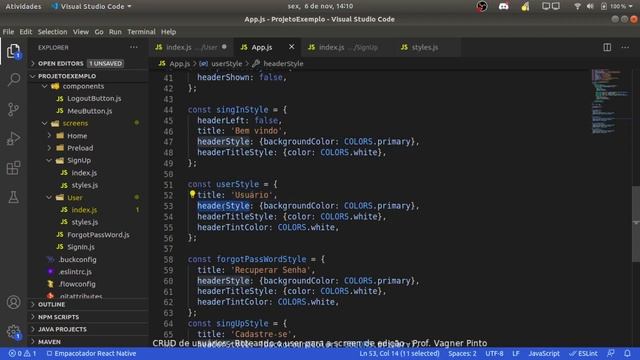The image size is (640, 360).
Task: Click the ESLint status bar item
Action: (584, 353)
